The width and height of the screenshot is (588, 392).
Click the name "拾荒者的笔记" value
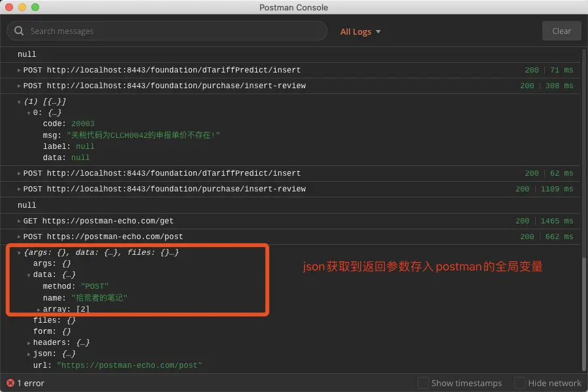(x=99, y=298)
